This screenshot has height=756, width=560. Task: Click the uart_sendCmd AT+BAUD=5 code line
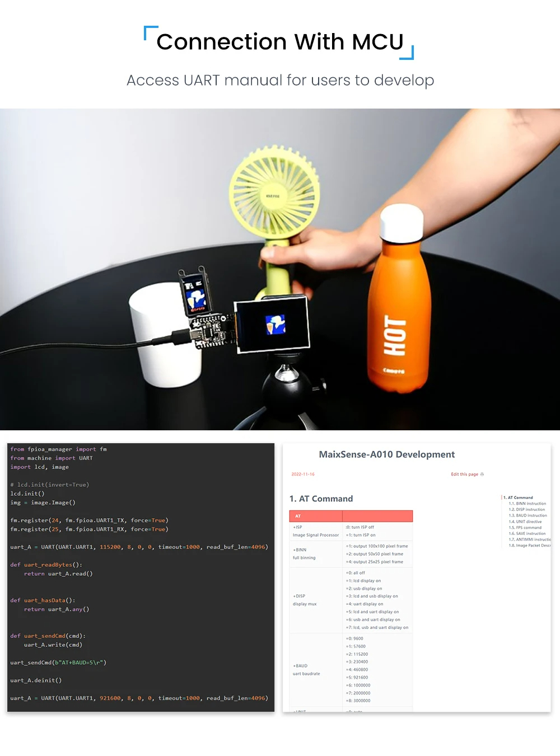coord(58,663)
